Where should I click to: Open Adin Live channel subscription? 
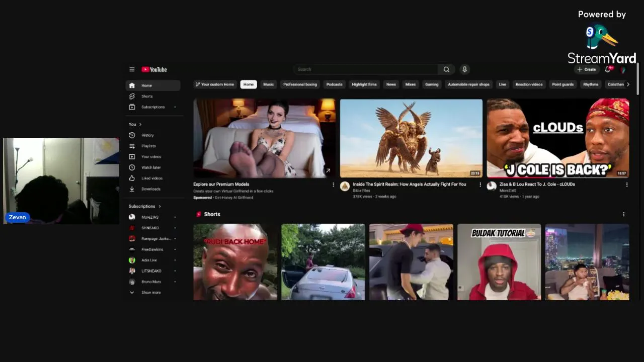click(153, 260)
